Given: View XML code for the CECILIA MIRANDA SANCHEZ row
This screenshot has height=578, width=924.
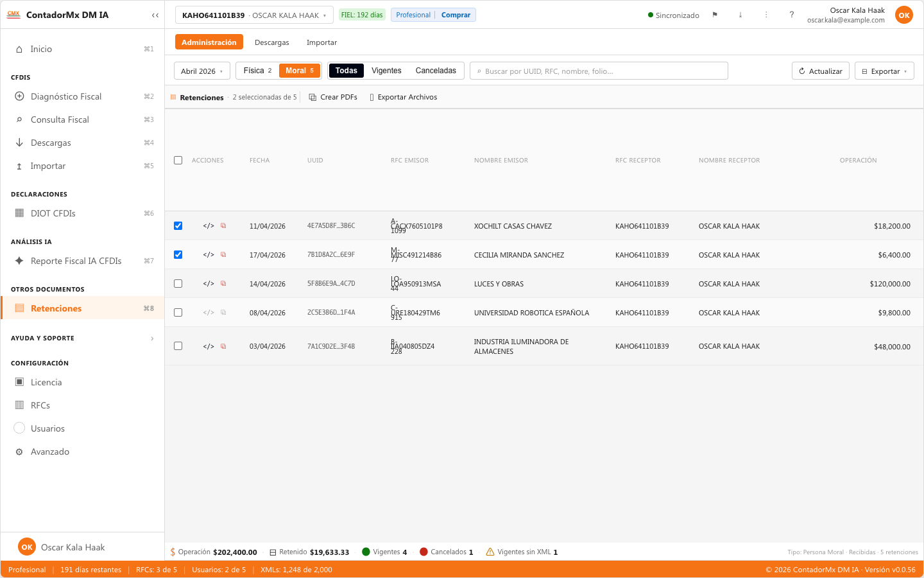Looking at the screenshot, I should (x=209, y=255).
